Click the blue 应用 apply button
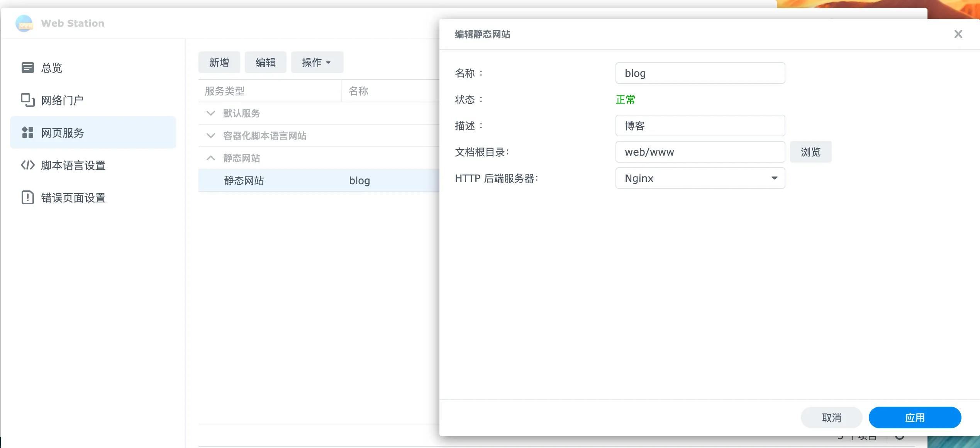 pyautogui.click(x=914, y=418)
